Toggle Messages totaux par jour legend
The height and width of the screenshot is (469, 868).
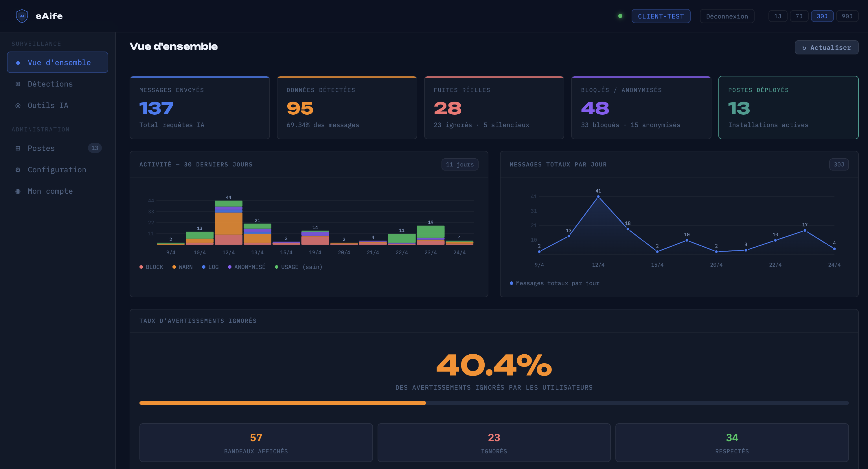(x=555, y=283)
